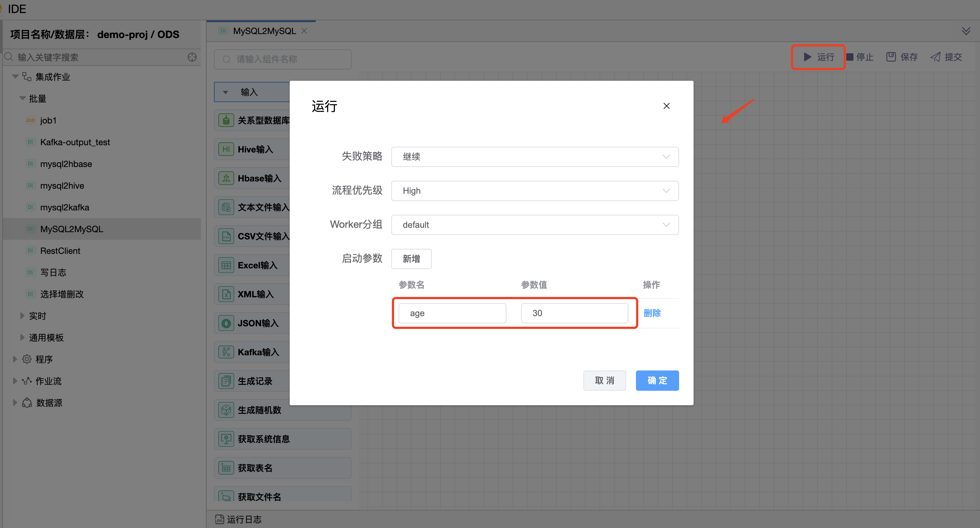980x528 pixels.
Task: Select mysql2kafka job in tree
Action: pyautogui.click(x=65, y=207)
